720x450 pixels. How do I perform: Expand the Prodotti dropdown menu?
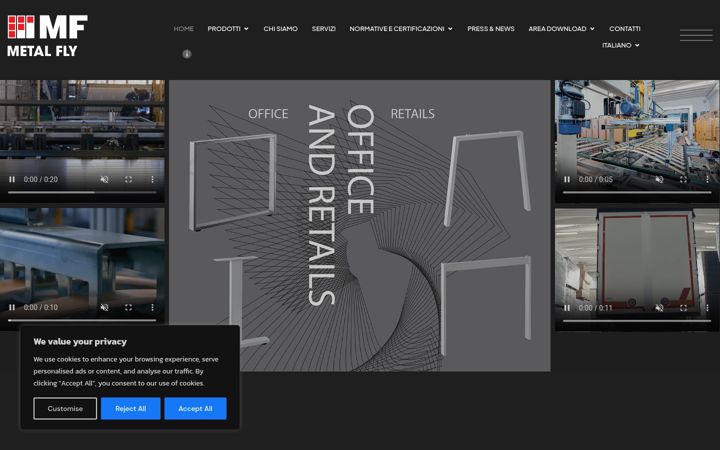[228, 28]
